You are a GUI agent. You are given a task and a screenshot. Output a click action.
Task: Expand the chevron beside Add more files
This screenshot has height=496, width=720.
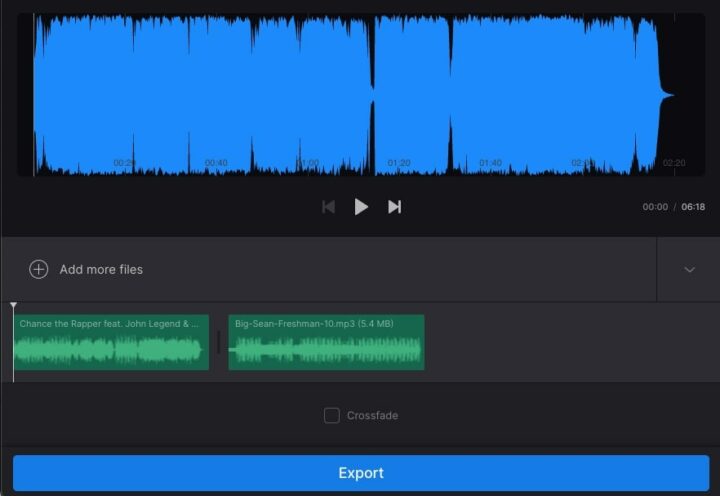689,269
